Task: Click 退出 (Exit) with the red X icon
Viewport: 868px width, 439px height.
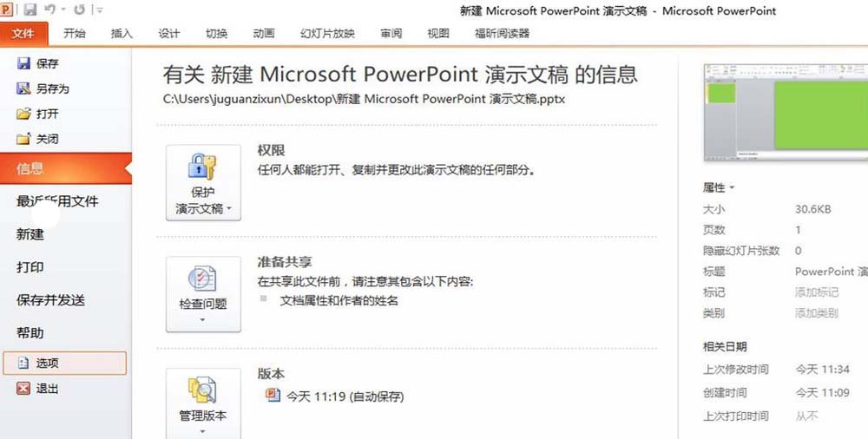Action: 37,389
